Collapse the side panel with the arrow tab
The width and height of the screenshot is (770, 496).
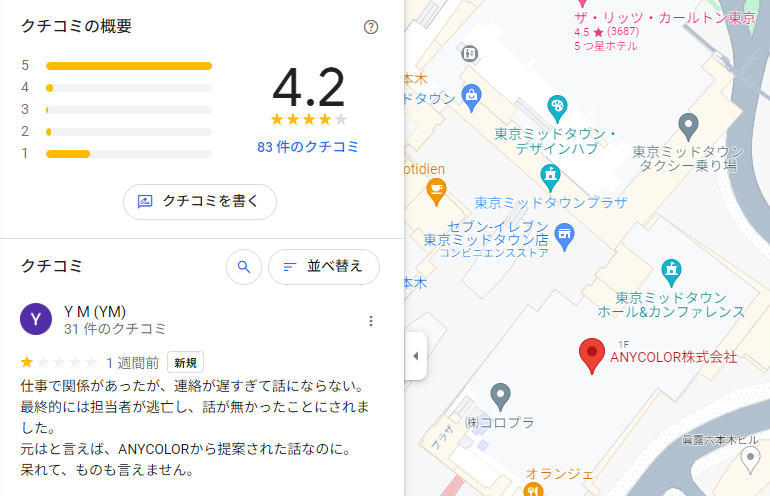pyautogui.click(x=415, y=356)
